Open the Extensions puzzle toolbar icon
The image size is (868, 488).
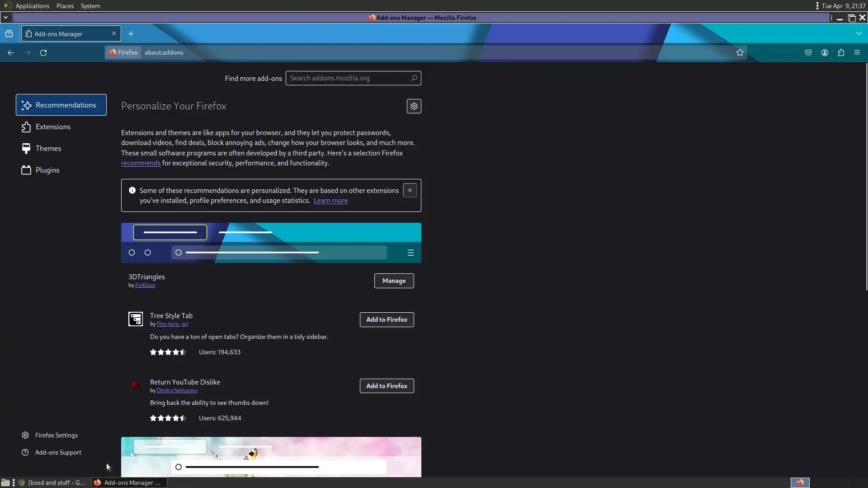click(841, 53)
